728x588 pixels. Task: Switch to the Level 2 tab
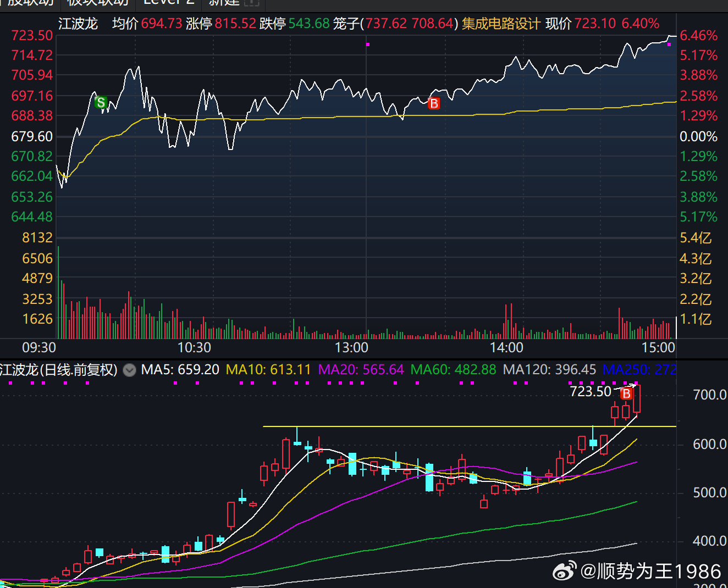[169, 2]
